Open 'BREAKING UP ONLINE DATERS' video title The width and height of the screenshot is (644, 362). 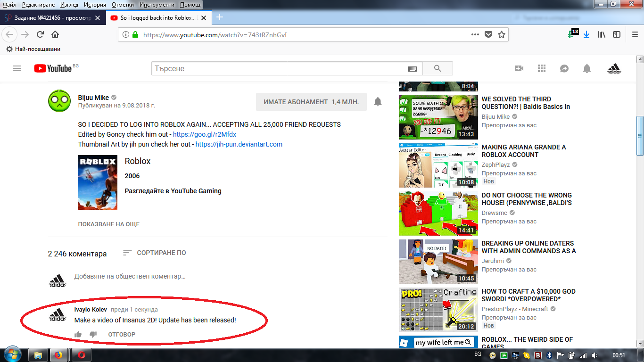528,247
